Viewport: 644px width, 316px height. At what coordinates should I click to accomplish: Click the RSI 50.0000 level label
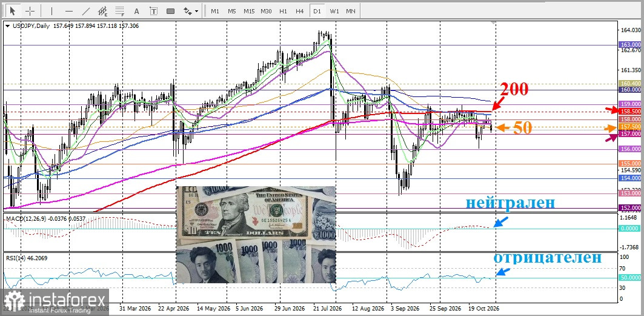point(630,278)
